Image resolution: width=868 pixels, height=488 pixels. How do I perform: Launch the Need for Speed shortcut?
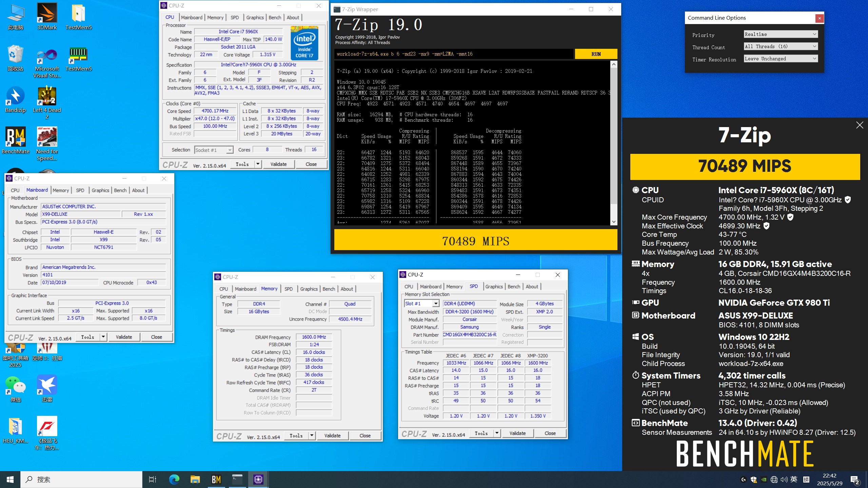[47, 144]
